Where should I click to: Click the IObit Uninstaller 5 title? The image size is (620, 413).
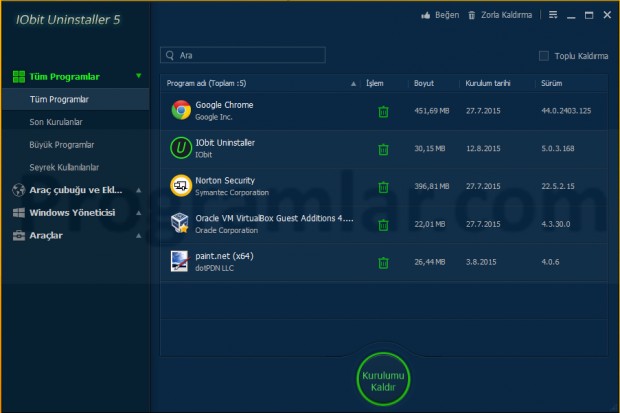[68, 20]
